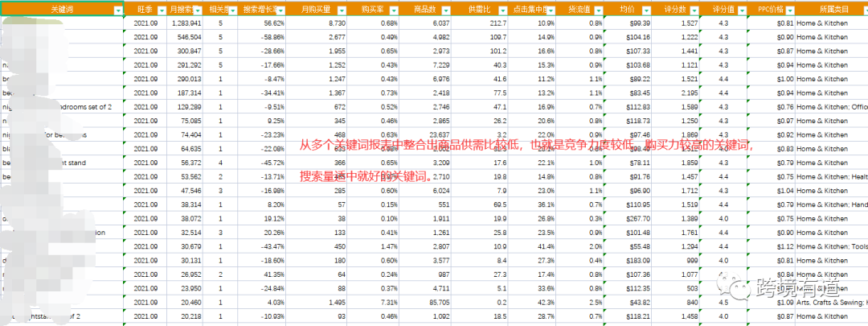This screenshot has height=326, width=868.
Task: Select the rating value cell 4.5
Action: click(723, 302)
